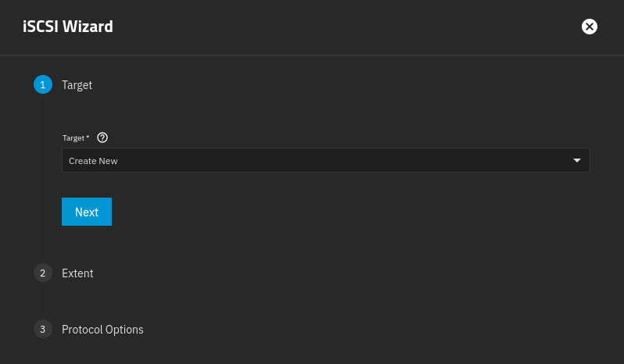Go to the Protocol Options step

102,330
